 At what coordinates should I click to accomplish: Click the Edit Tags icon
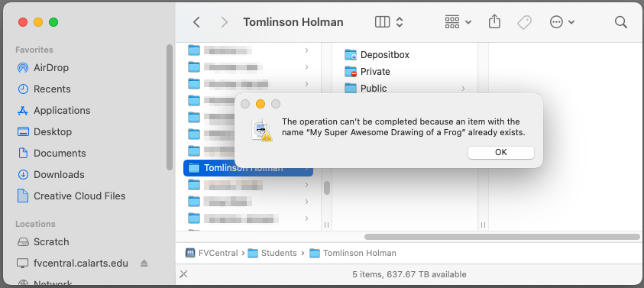[x=525, y=22]
